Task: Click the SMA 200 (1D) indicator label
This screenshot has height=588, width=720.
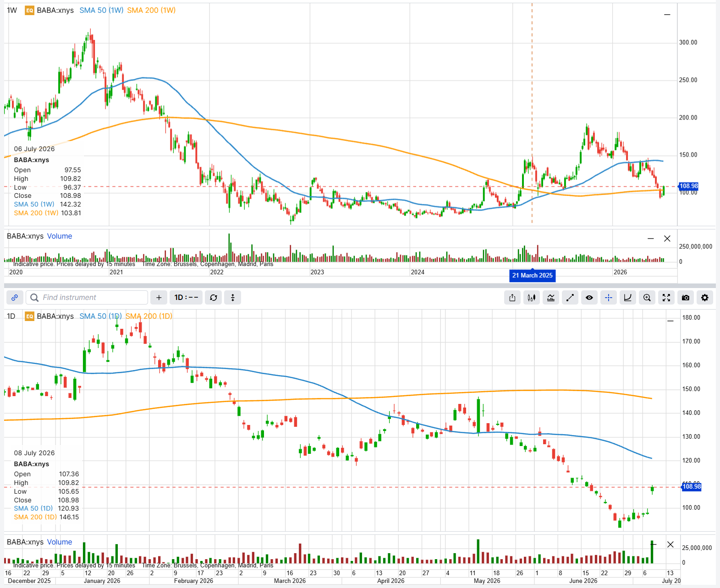Action: [x=149, y=316]
